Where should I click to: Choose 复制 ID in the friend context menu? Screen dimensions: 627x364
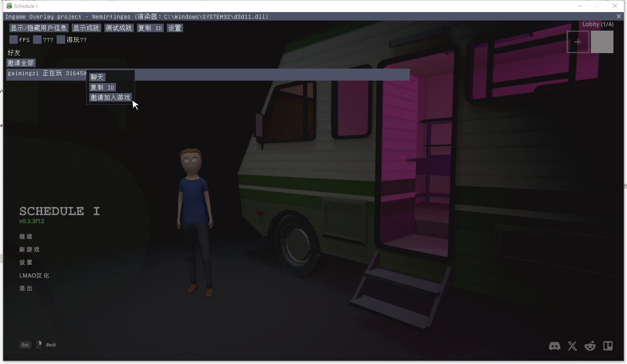point(102,87)
